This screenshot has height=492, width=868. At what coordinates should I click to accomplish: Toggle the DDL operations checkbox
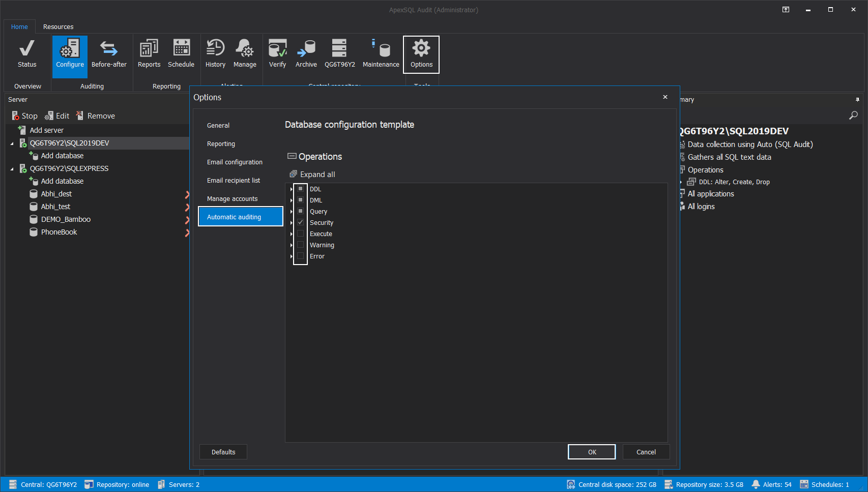(301, 189)
